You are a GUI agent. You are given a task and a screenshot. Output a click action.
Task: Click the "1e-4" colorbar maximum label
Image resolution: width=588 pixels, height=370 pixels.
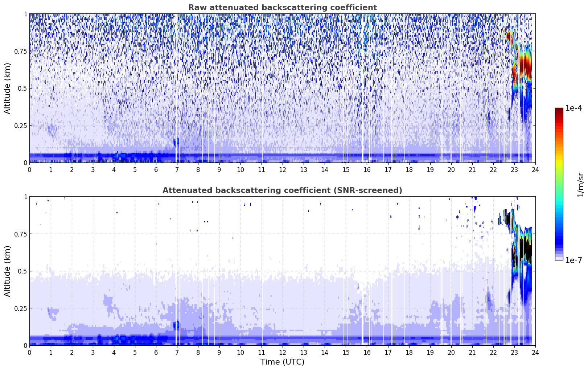[x=573, y=108]
